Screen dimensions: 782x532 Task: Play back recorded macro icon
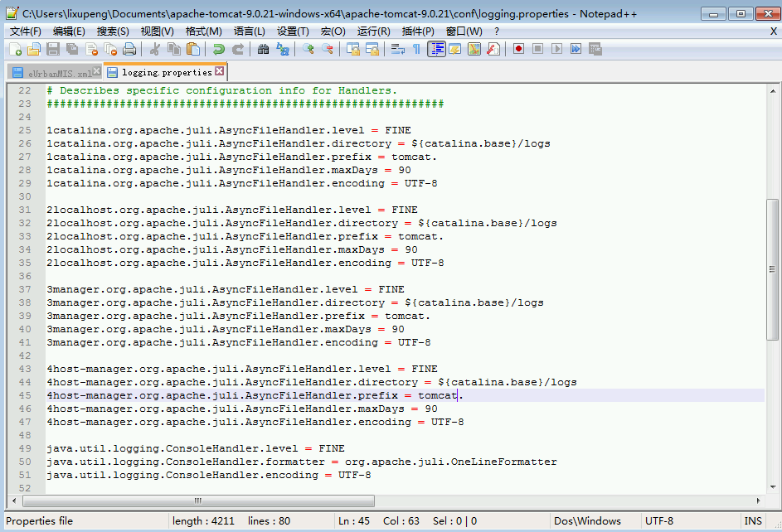(556, 49)
